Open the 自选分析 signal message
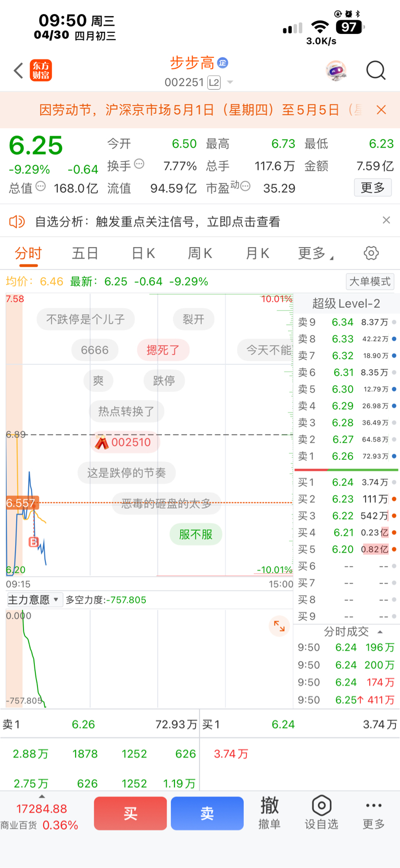Viewport: 400px width, 868px height. pos(157,222)
